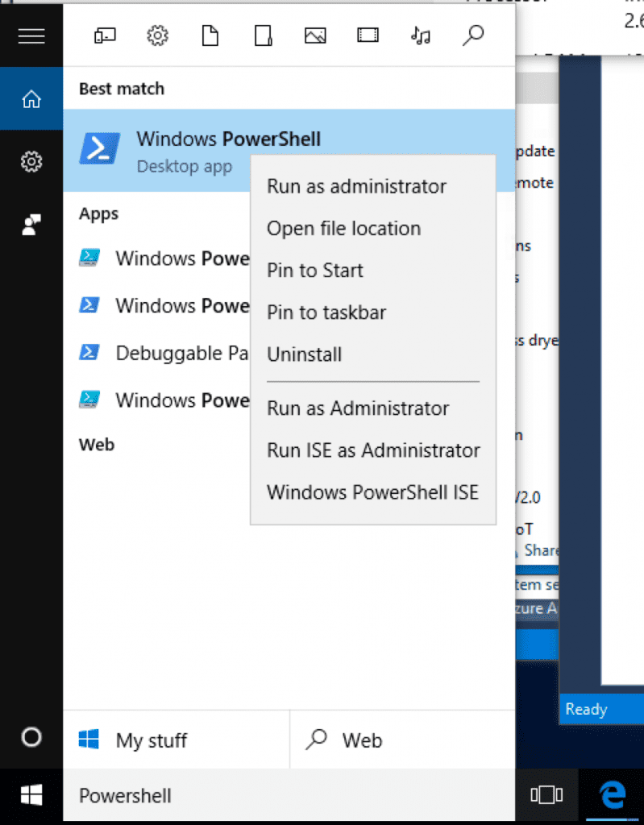
Task: Click the Windows PowerShell best match icon
Action: tap(99, 149)
